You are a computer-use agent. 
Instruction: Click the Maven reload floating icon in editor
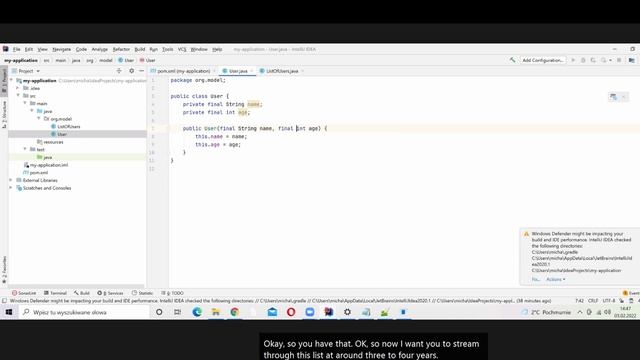coord(613,97)
